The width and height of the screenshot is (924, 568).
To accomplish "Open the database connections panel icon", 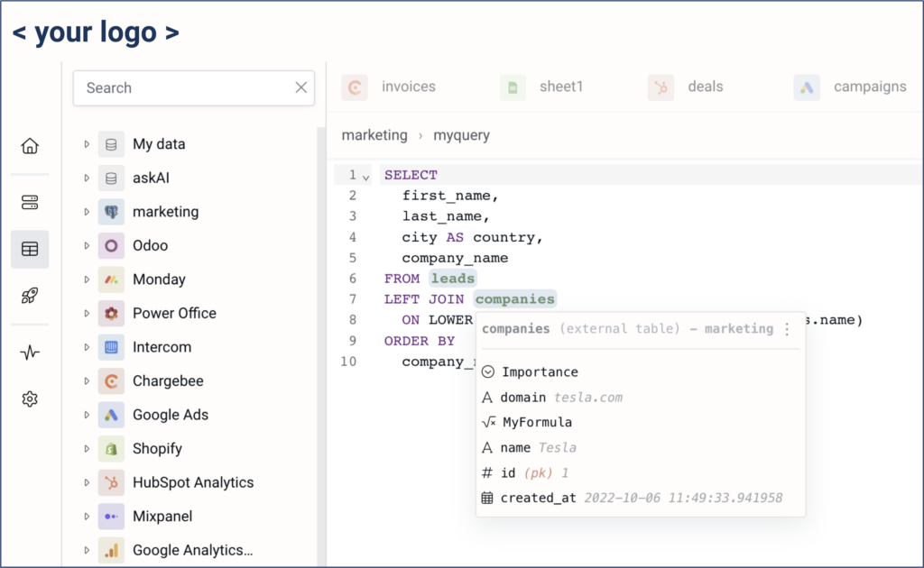I will [x=28, y=202].
